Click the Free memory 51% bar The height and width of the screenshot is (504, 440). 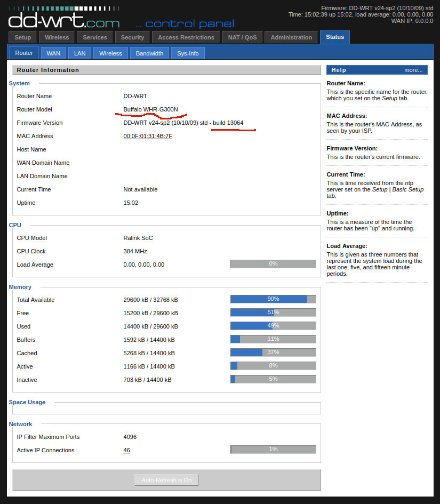pos(273,313)
